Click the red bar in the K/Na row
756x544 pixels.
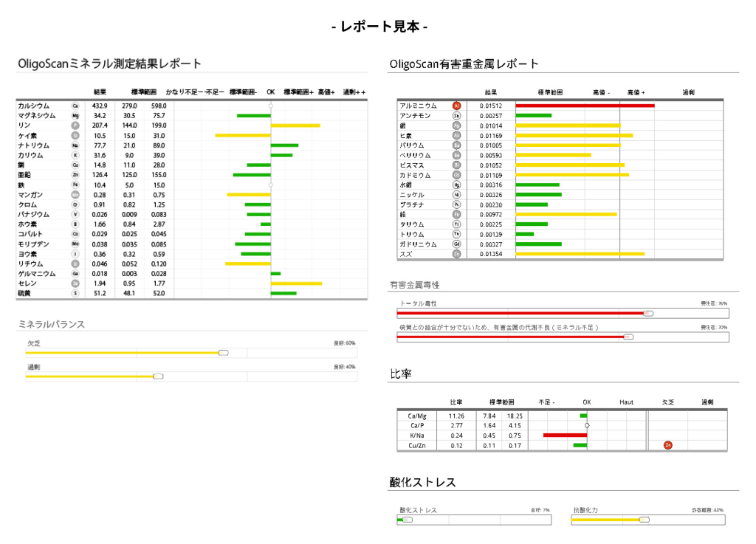pos(565,435)
